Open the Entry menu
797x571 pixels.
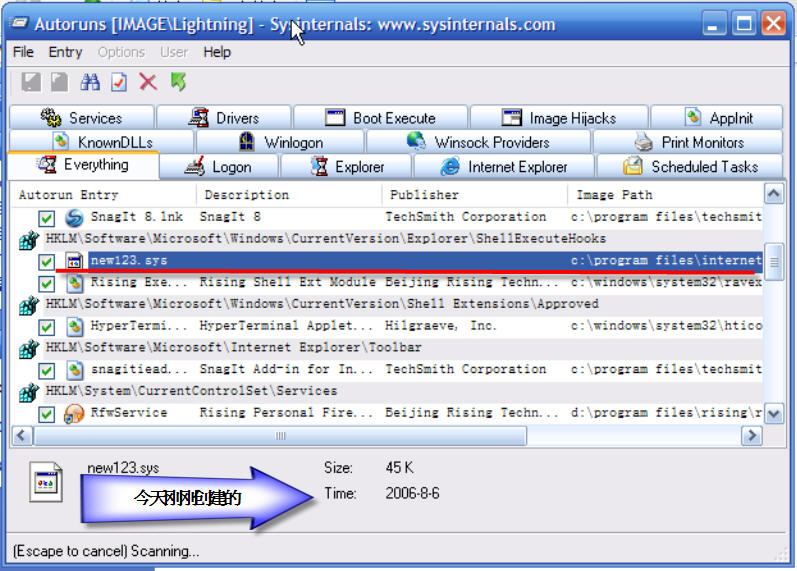pyautogui.click(x=65, y=52)
